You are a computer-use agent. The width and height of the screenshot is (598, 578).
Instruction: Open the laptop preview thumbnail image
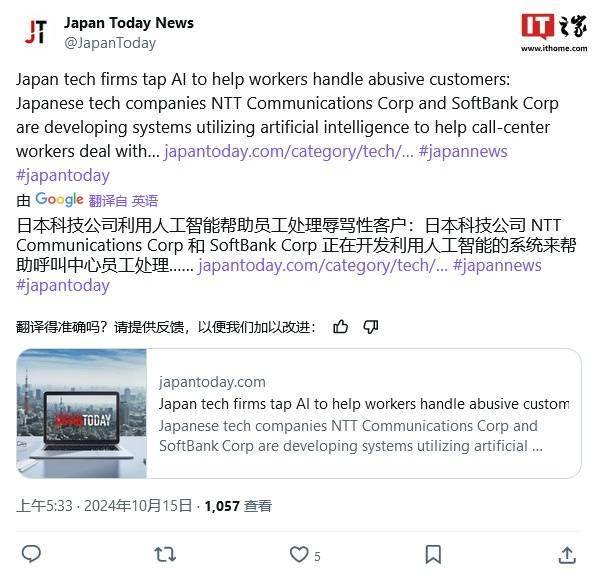point(82,413)
